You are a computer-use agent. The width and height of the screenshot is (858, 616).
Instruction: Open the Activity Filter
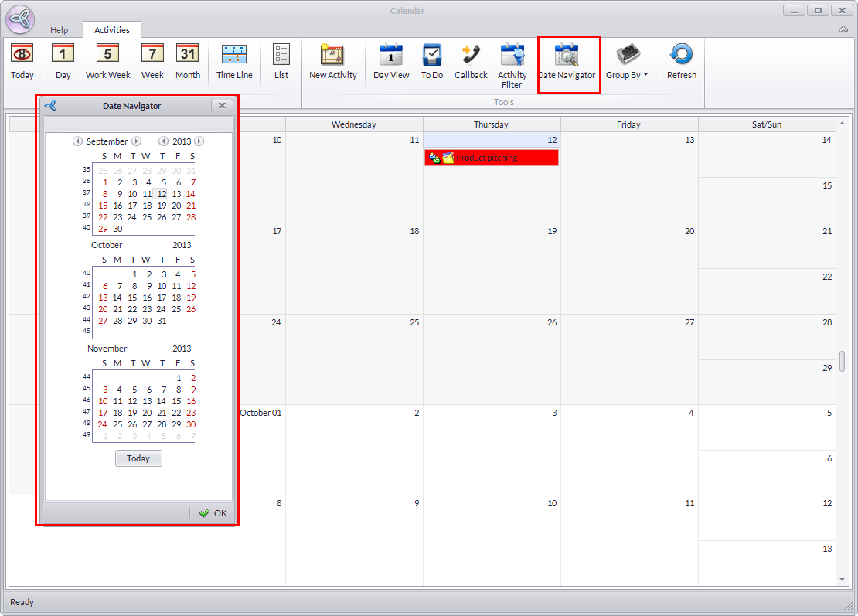(x=512, y=66)
